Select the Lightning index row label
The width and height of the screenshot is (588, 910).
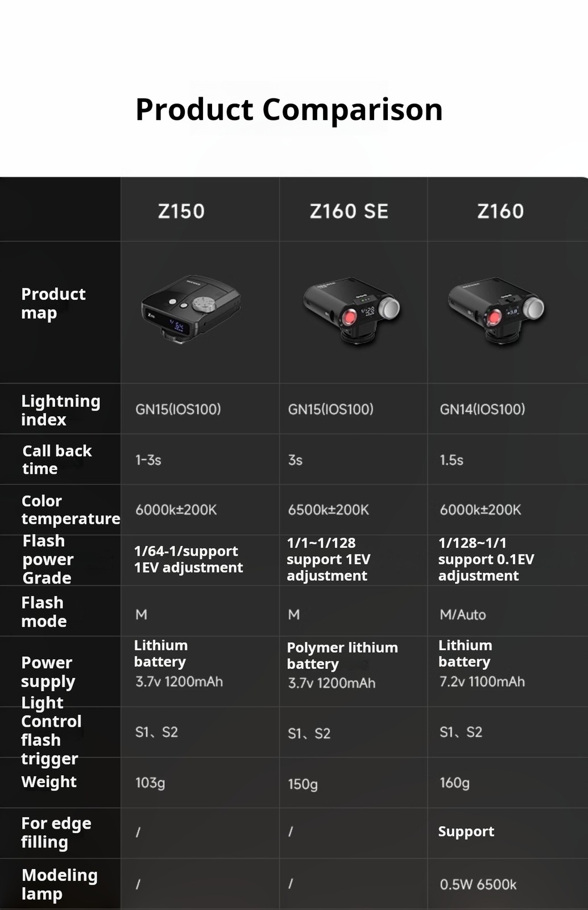coord(60,410)
